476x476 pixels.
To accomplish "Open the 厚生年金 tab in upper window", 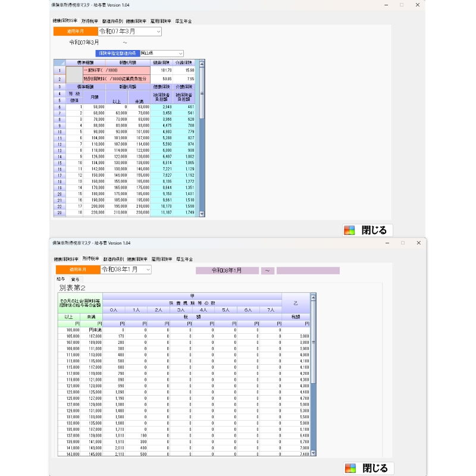I will [x=183, y=20].
